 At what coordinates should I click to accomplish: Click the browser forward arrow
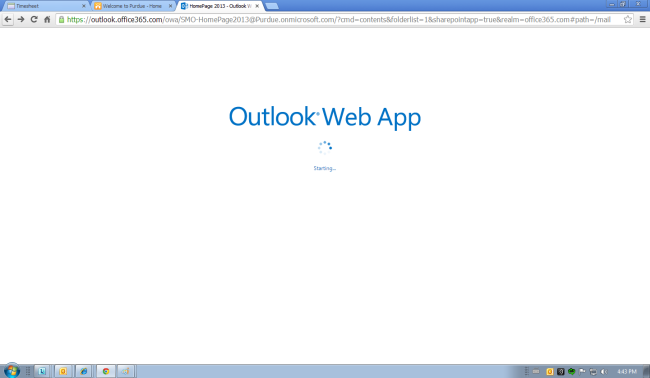pyautogui.click(x=21, y=19)
